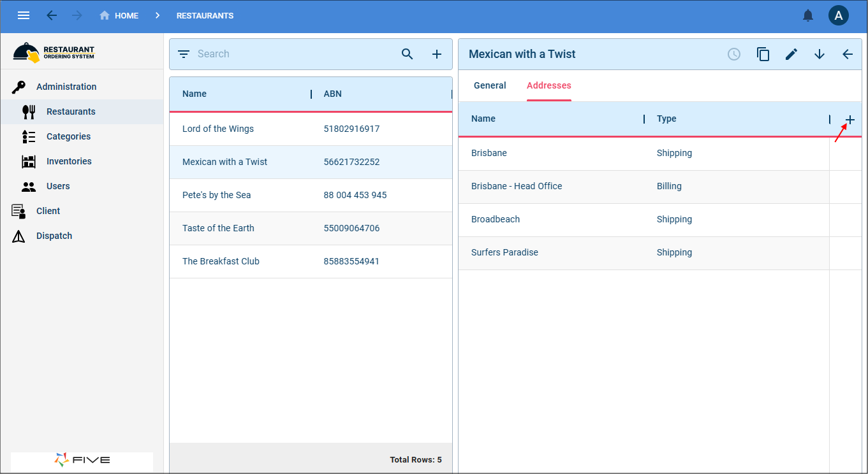
Task: Select The Breakfast Club row
Action: coord(311,261)
